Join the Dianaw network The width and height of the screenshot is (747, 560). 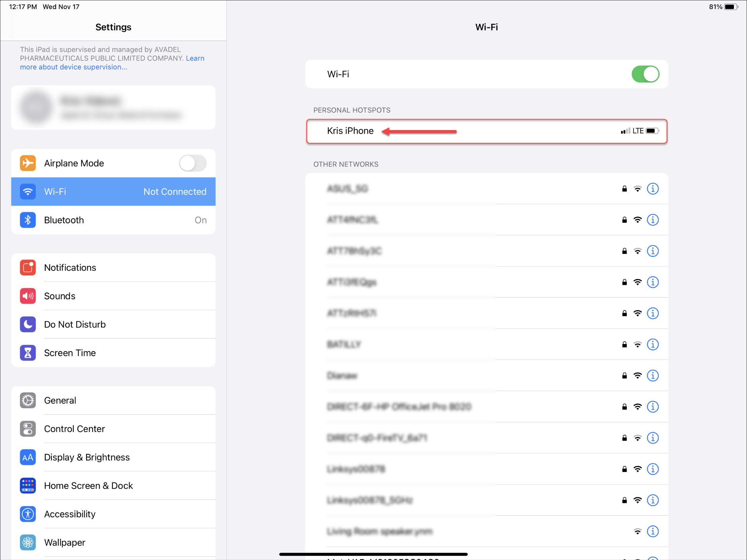point(486,375)
